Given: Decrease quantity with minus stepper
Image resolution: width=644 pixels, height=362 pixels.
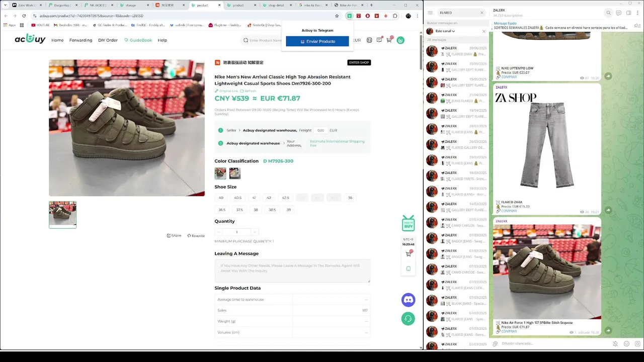Looking at the screenshot, I should pyautogui.click(x=218, y=232).
